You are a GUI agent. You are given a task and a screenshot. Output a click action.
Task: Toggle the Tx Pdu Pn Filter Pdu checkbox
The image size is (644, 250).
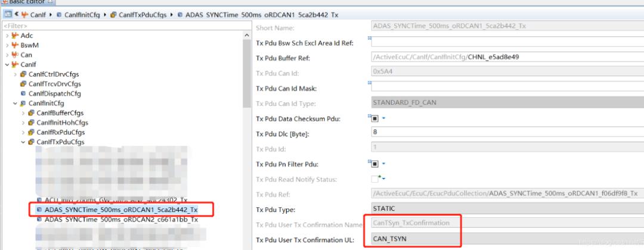point(374,164)
